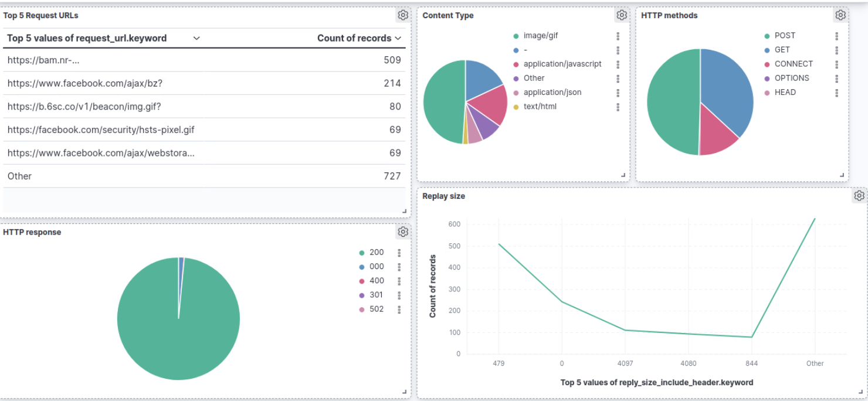The width and height of the screenshot is (868, 401).
Task: Open the Content Type panel gear menu
Action: click(x=622, y=15)
